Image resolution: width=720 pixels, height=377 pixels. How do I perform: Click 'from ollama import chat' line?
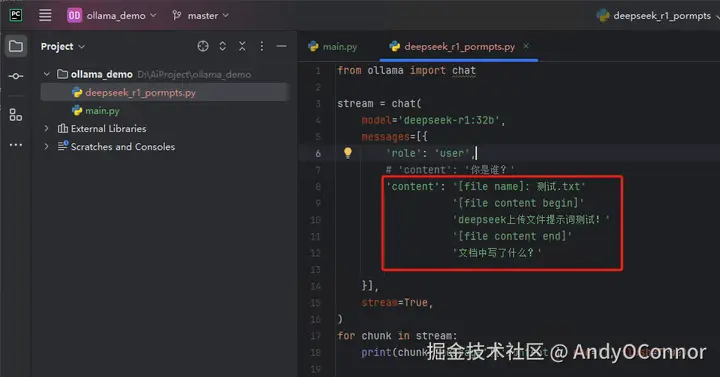(x=406, y=70)
